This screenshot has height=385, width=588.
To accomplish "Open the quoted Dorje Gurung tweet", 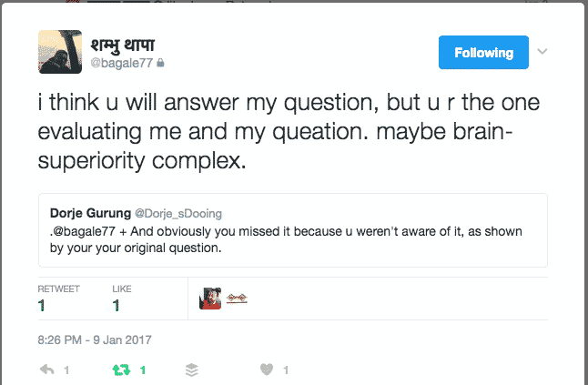I will (293, 230).
